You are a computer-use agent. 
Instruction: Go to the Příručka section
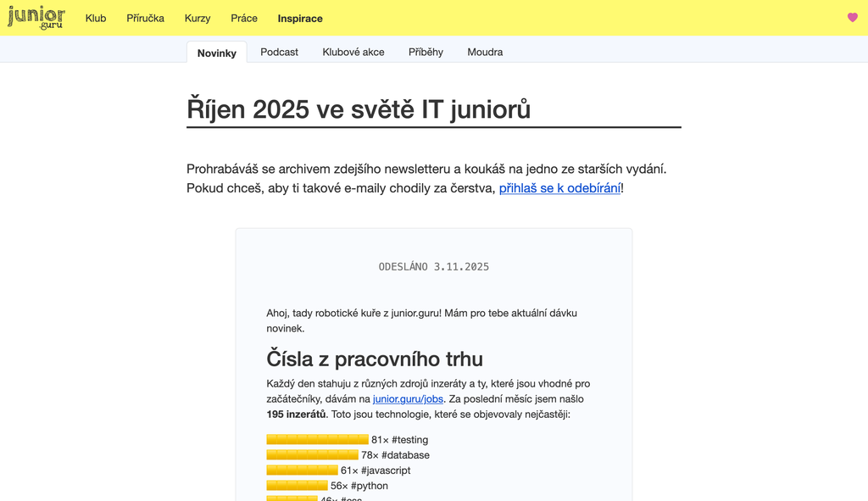145,19
